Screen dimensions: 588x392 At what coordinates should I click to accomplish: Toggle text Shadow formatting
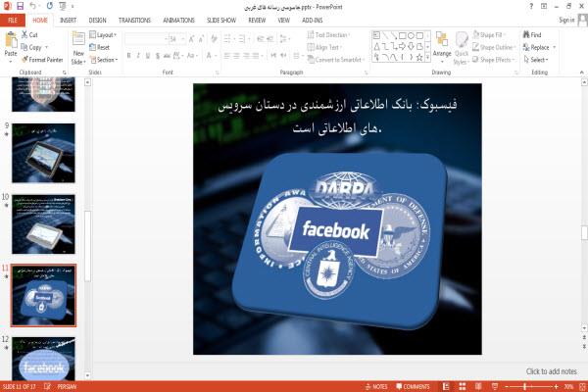click(x=158, y=56)
